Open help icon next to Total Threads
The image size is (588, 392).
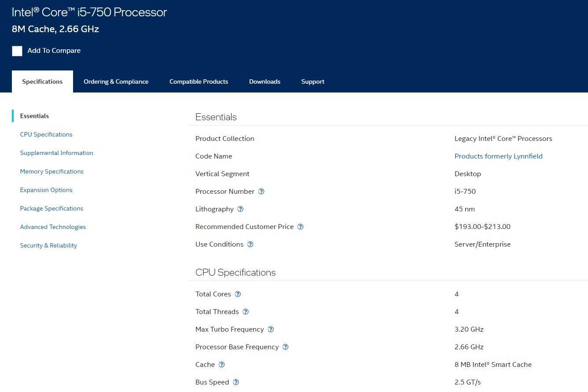(x=246, y=312)
